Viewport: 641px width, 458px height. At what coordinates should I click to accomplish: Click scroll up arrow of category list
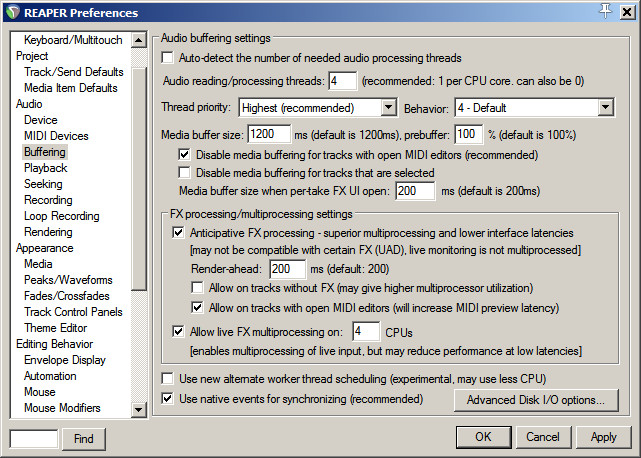click(139, 40)
